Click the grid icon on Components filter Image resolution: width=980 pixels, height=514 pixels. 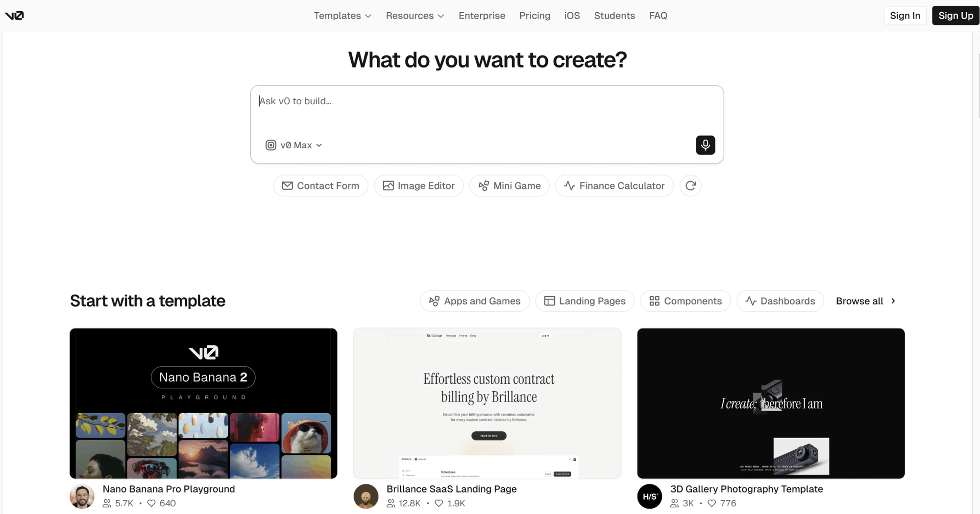click(654, 301)
